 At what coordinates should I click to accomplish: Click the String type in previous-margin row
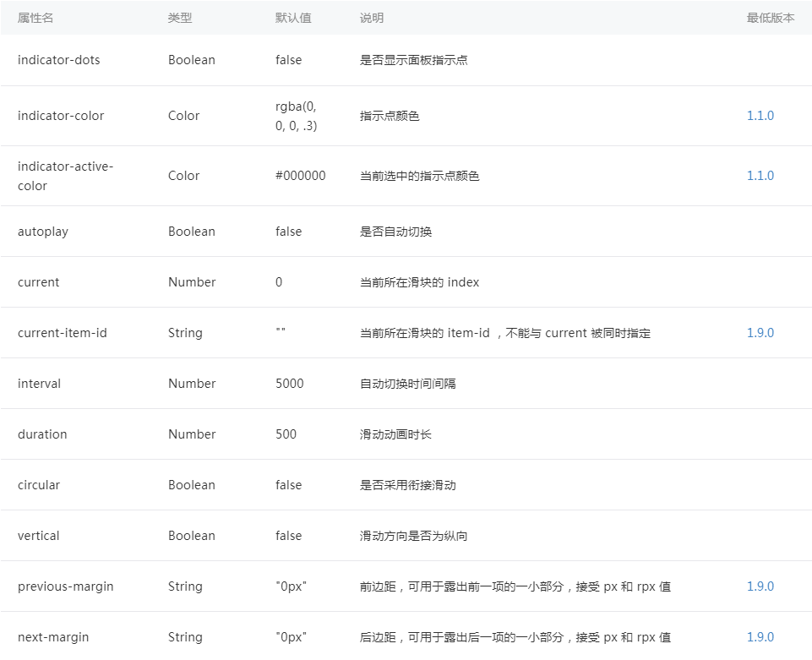point(185,586)
